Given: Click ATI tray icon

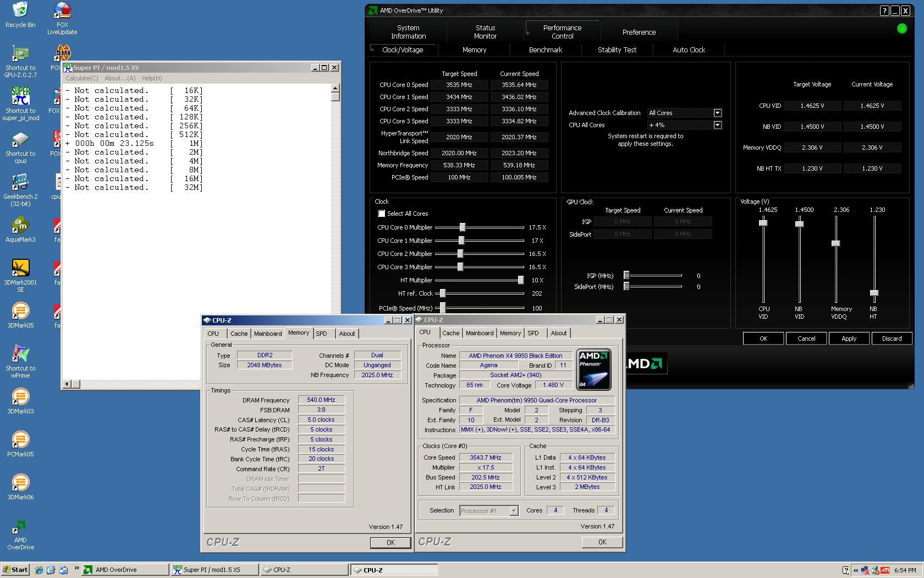Looking at the screenshot, I should tap(885, 570).
